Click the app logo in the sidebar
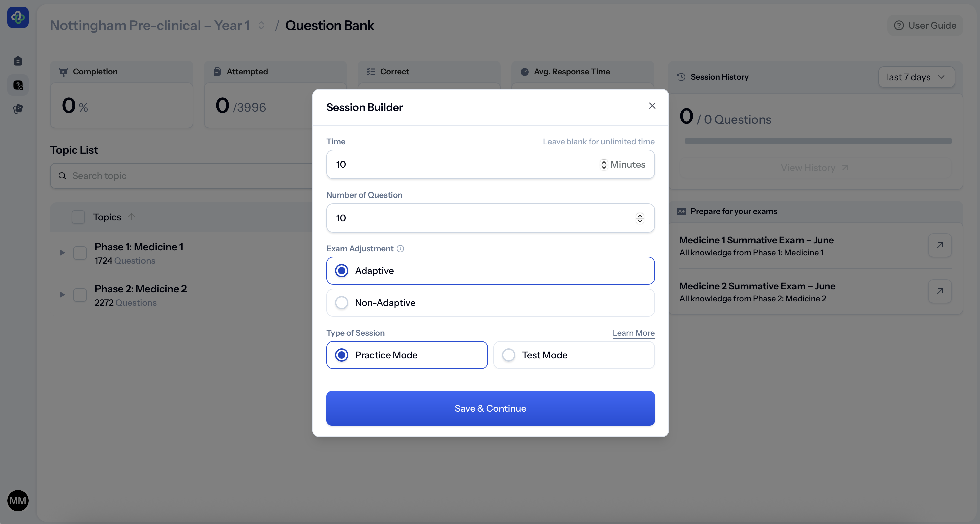The width and height of the screenshot is (980, 524). point(18,17)
